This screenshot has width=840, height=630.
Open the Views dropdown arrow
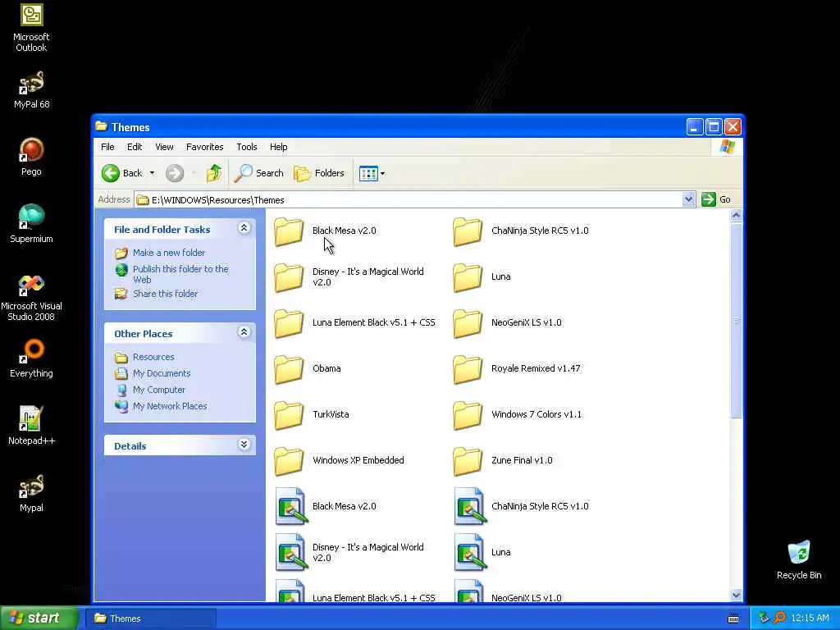click(x=382, y=174)
